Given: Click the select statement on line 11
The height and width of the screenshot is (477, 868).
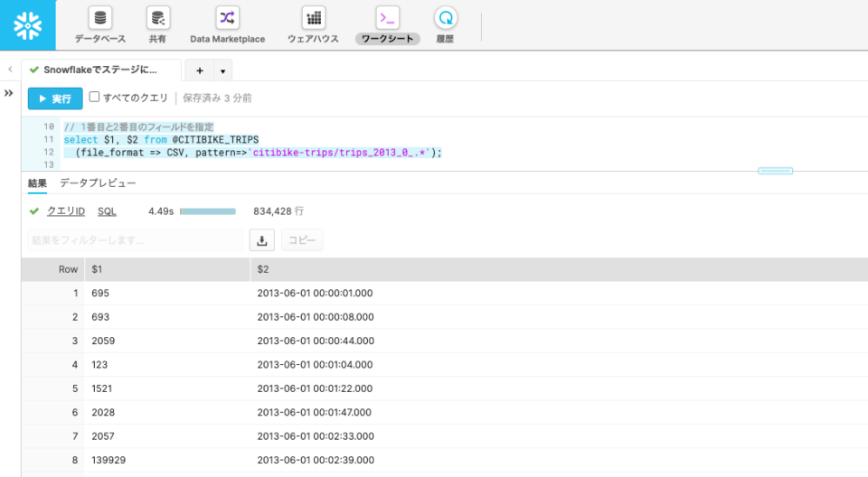Looking at the screenshot, I should click(x=161, y=139).
